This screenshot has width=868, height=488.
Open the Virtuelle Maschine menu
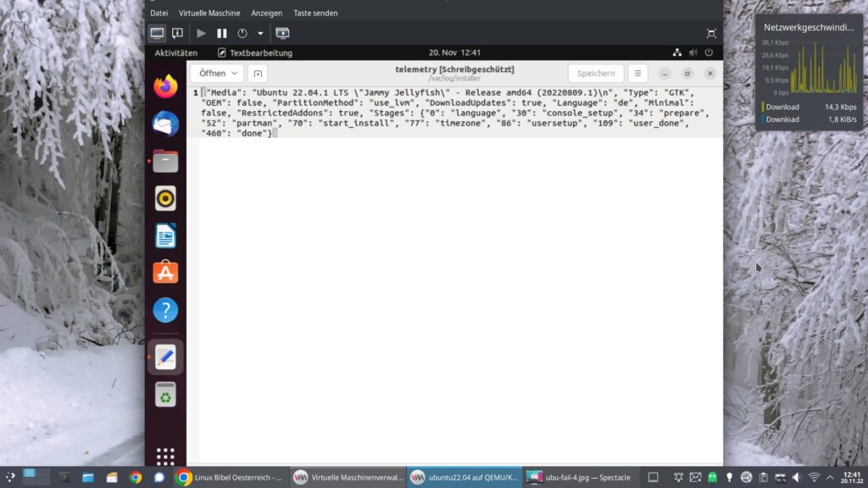209,13
